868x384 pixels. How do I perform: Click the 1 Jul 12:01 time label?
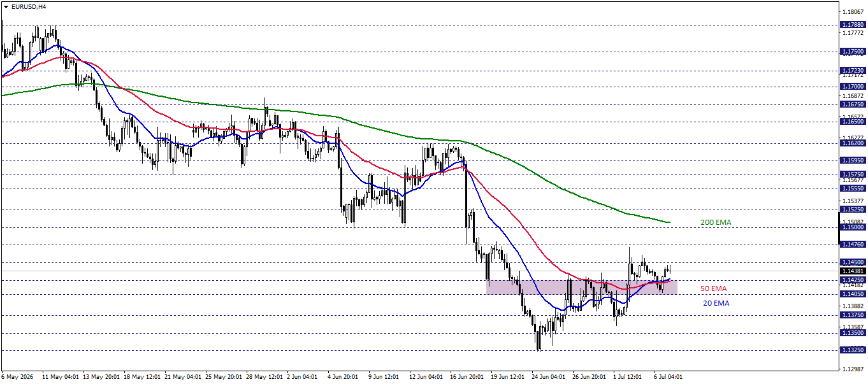point(629,376)
